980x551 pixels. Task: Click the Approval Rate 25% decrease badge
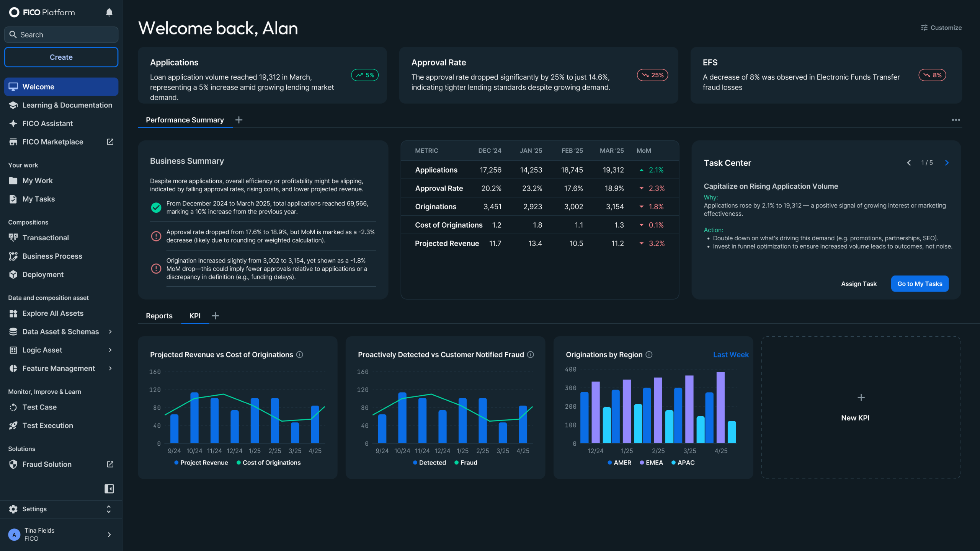[652, 75]
